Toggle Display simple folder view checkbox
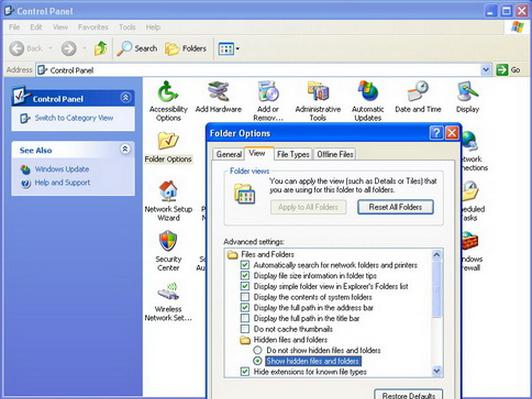 click(x=245, y=286)
